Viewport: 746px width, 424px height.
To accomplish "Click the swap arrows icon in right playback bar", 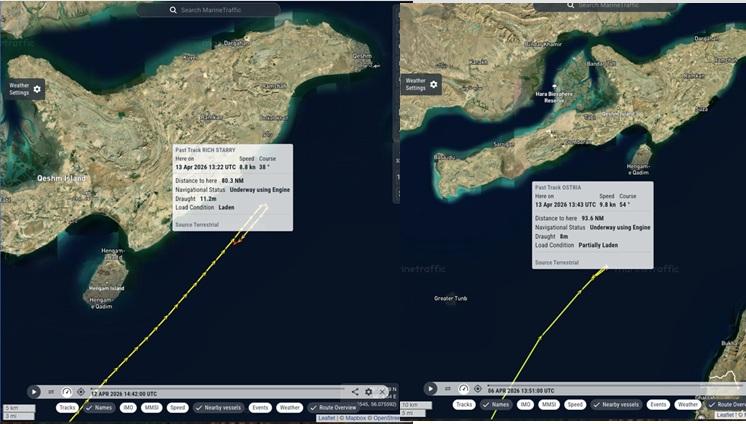I will coord(448,389).
